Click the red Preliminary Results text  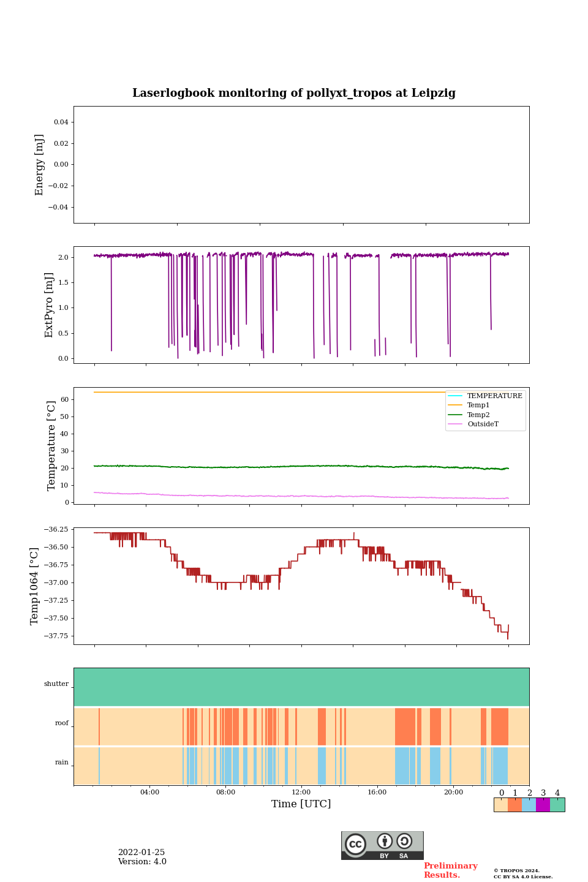pos(450,870)
